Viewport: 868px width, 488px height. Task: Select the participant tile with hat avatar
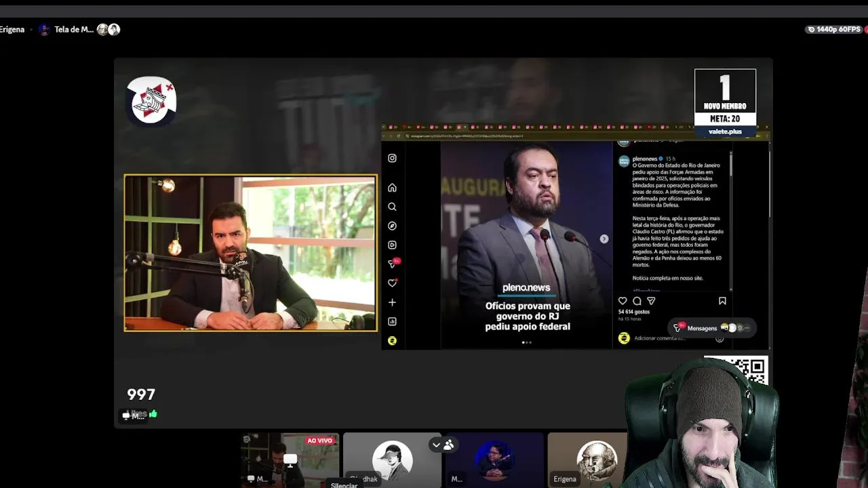(392, 460)
